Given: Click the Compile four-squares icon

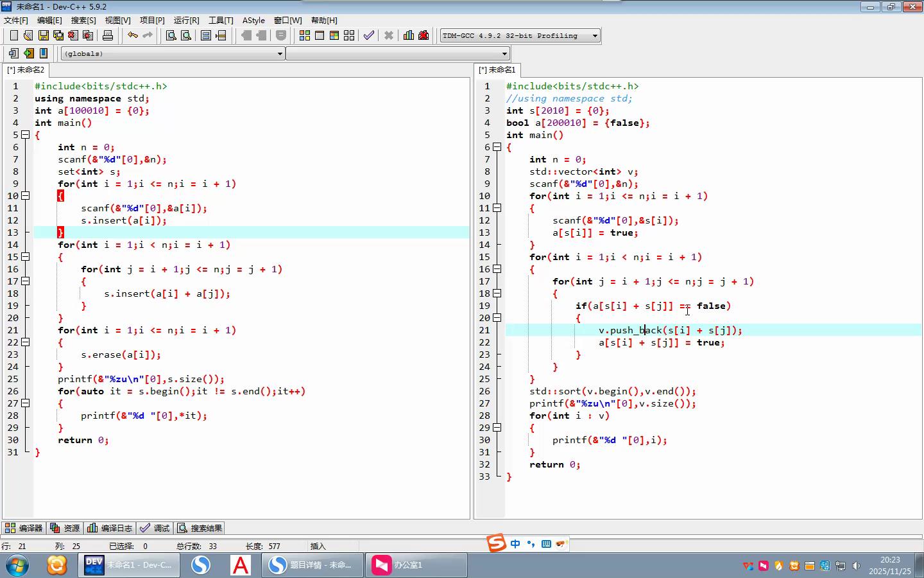Looking at the screenshot, I should click(305, 35).
